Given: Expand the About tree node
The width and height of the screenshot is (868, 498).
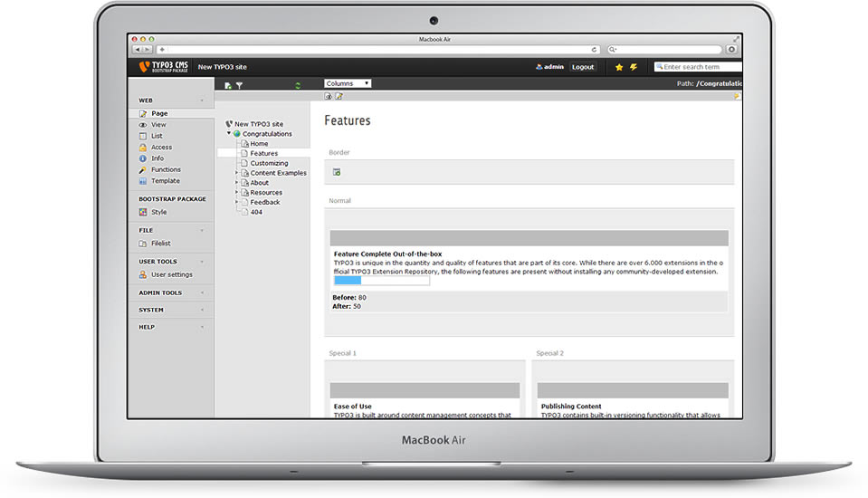Looking at the screenshot, I should [237, 183].
